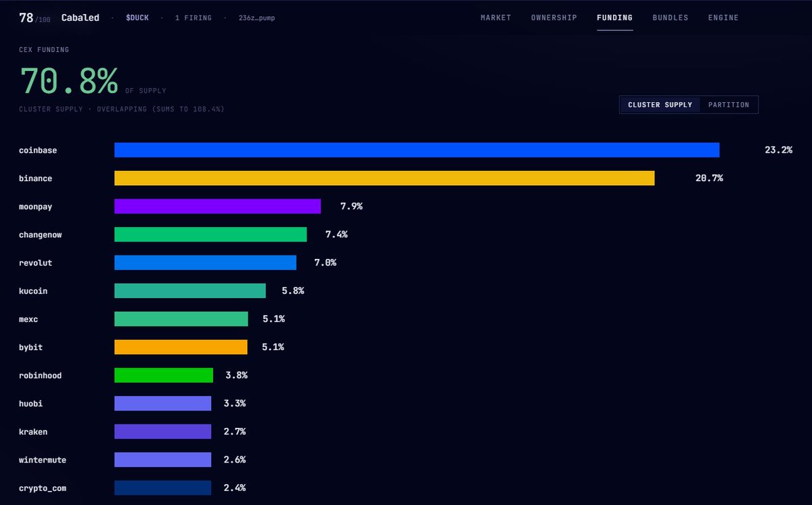Click the binance row label
Screen dimensions: 812x505
(x=35, y=178)
